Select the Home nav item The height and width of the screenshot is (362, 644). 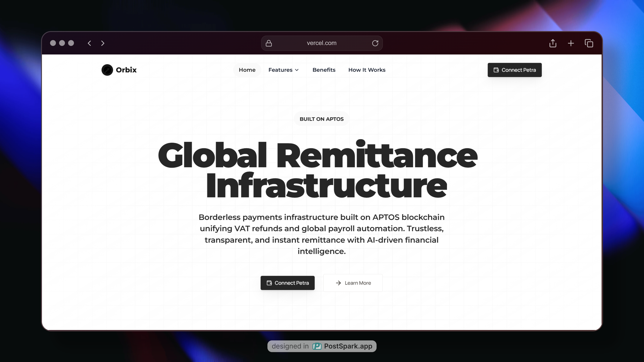click(247, 70)
